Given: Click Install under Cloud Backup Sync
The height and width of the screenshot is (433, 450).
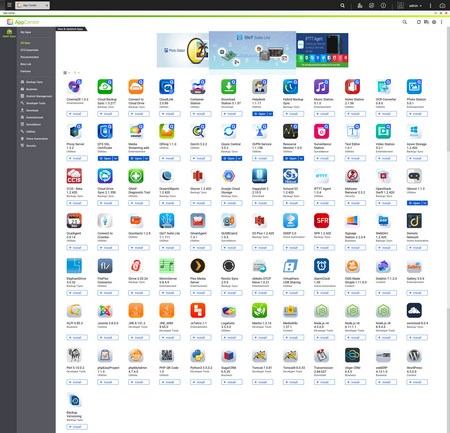Looking at the screenshot, I should [x=108, y=114].
